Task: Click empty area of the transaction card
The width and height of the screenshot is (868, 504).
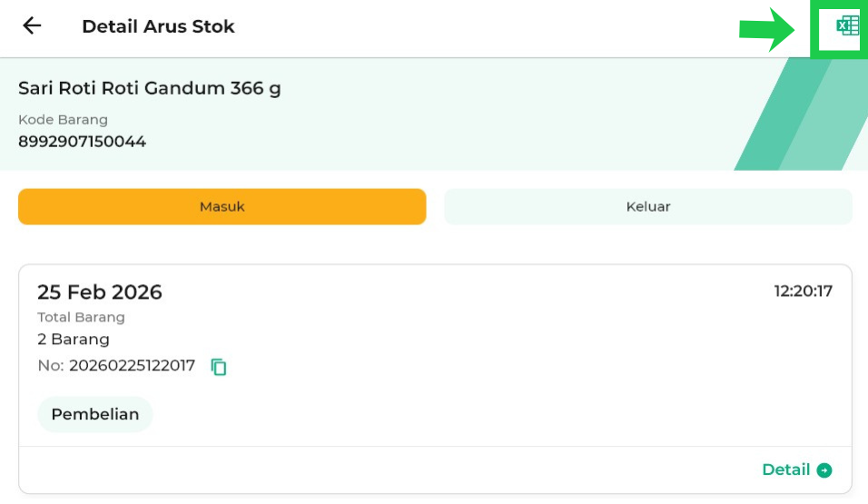Action: (499, 381)
